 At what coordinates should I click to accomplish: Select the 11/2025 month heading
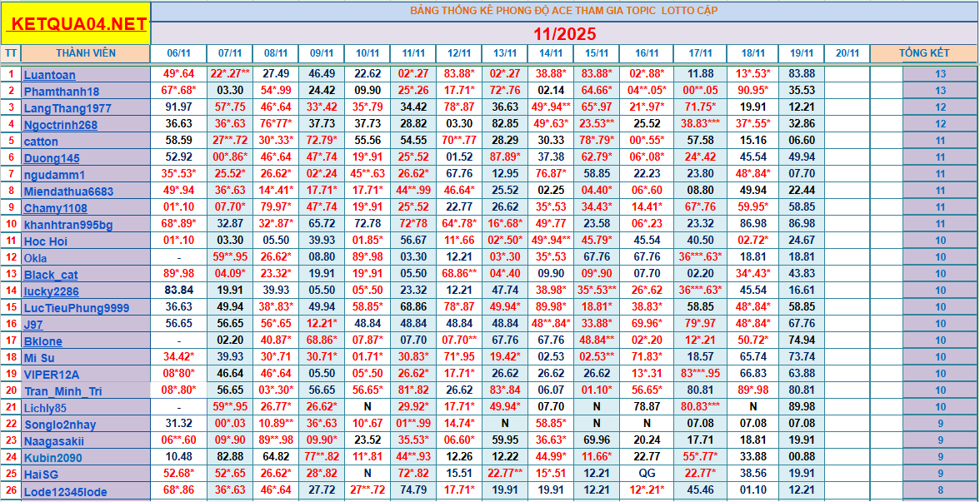point(564,33)
